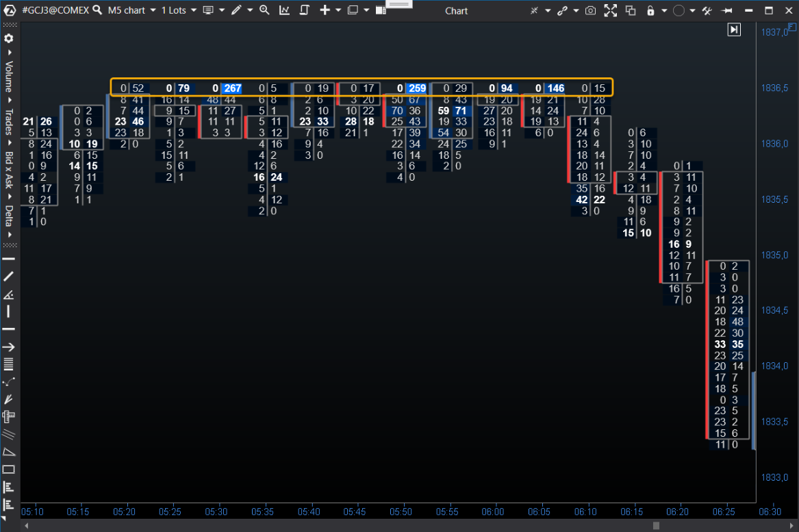
Task: Toggle pin window on top
Action: click(x=727, y=11)
